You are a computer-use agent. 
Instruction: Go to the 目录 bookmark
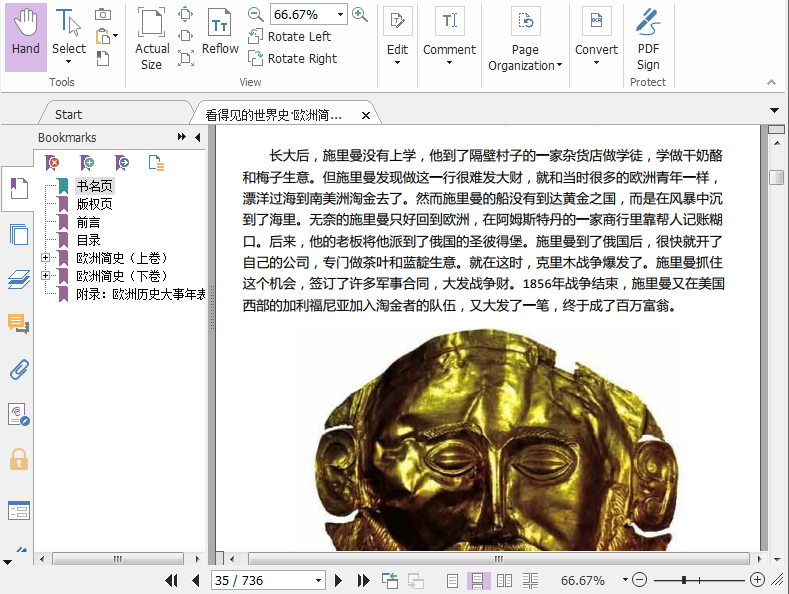tap(89, 240)
